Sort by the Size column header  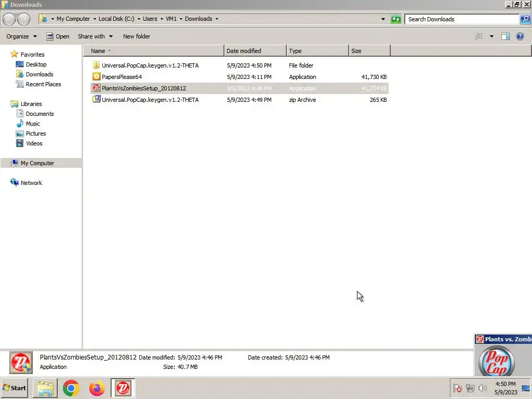point(369,51)
